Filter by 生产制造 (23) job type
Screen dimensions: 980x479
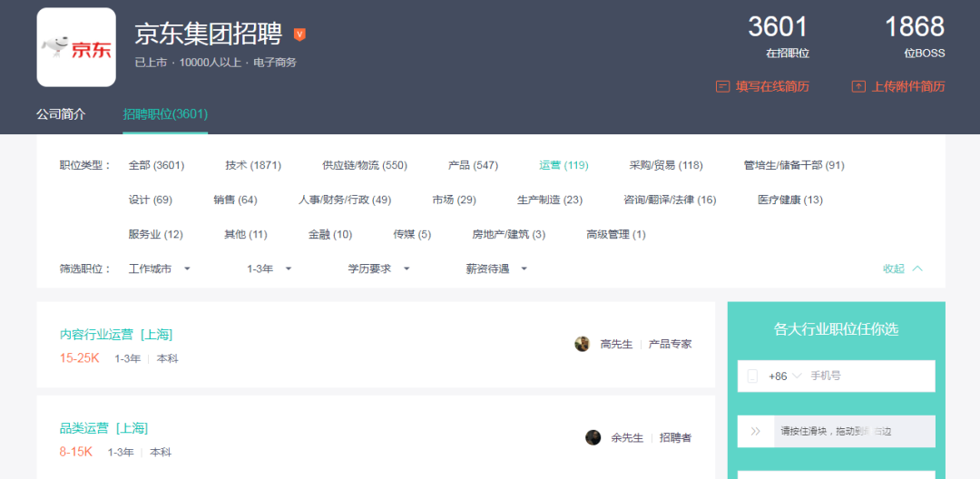549,200
